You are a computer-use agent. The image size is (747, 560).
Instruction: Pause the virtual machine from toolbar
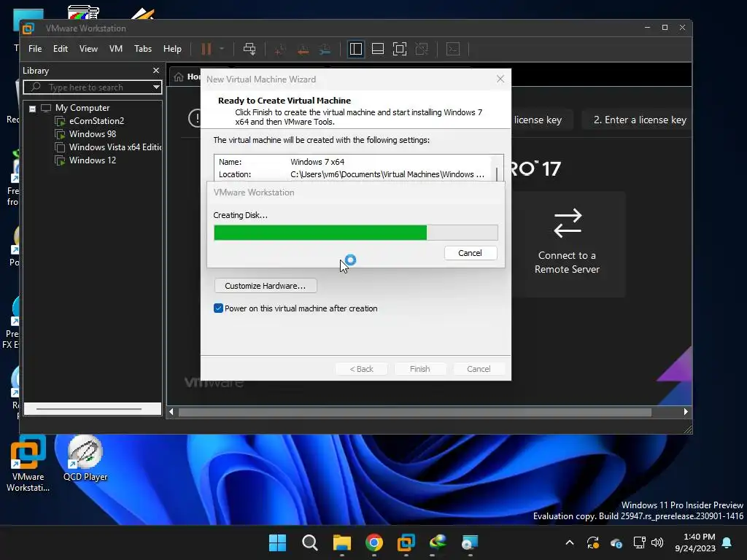point(206,49)
